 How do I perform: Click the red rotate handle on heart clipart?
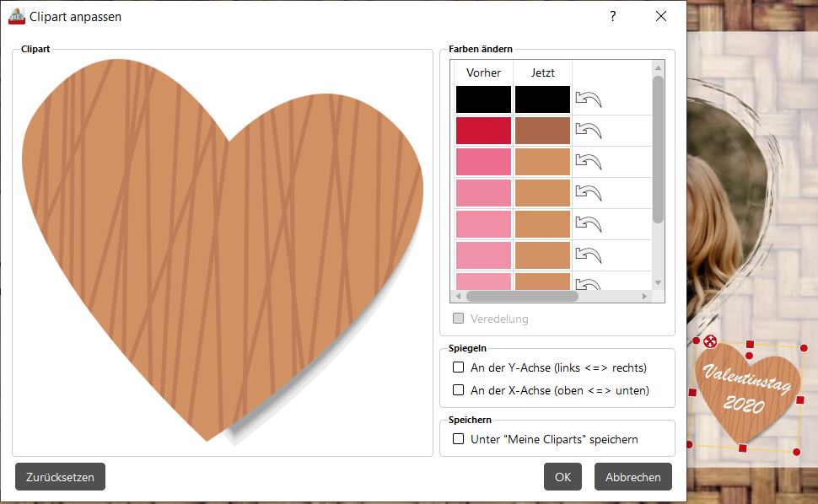tap(711, 341)
